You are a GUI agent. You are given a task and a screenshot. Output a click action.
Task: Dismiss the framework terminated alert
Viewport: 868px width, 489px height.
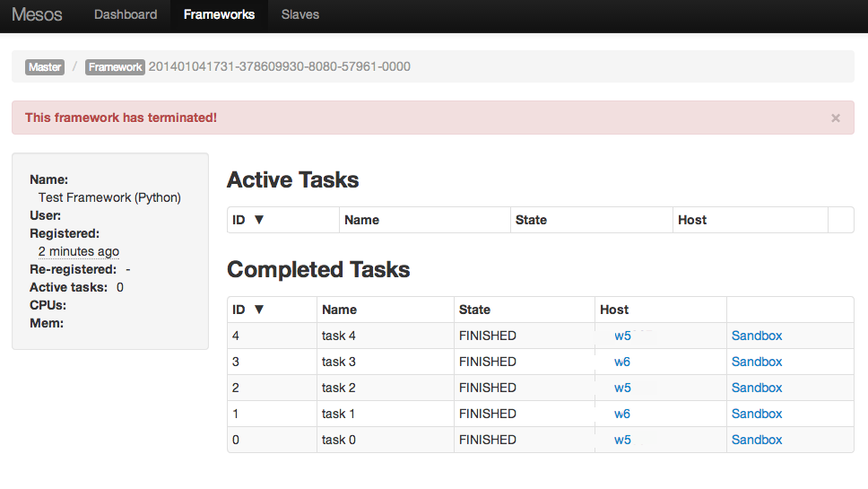[836, 118]
